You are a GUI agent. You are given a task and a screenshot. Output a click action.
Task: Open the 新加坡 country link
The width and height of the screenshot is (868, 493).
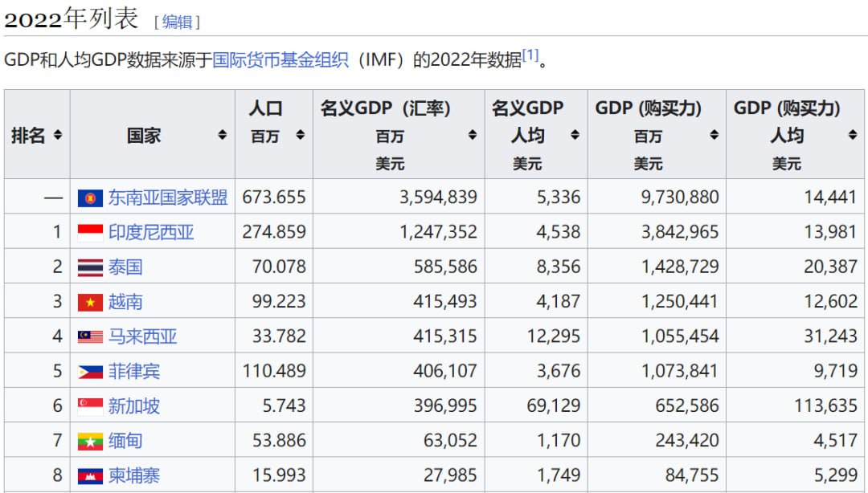tap(134, 406)
